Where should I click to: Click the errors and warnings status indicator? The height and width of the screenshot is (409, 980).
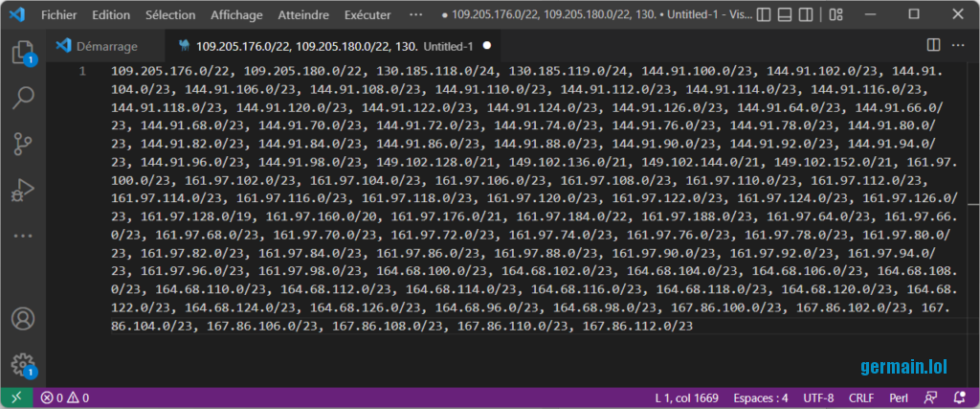[65, 398]
